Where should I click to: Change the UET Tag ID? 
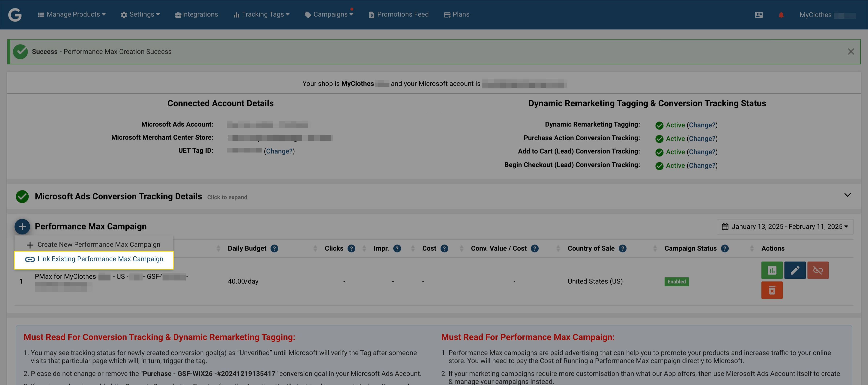(279, 151)
